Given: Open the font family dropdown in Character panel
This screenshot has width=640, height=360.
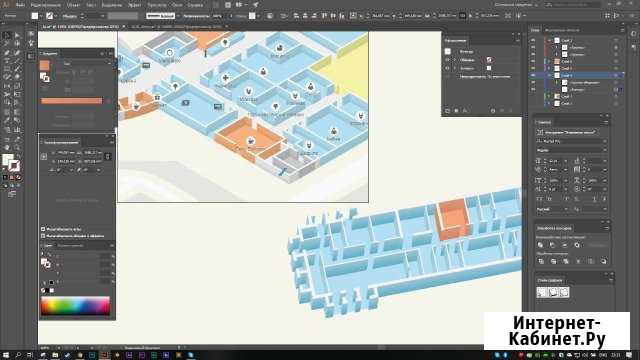Looking at the screenshot, I should (604, 141).
